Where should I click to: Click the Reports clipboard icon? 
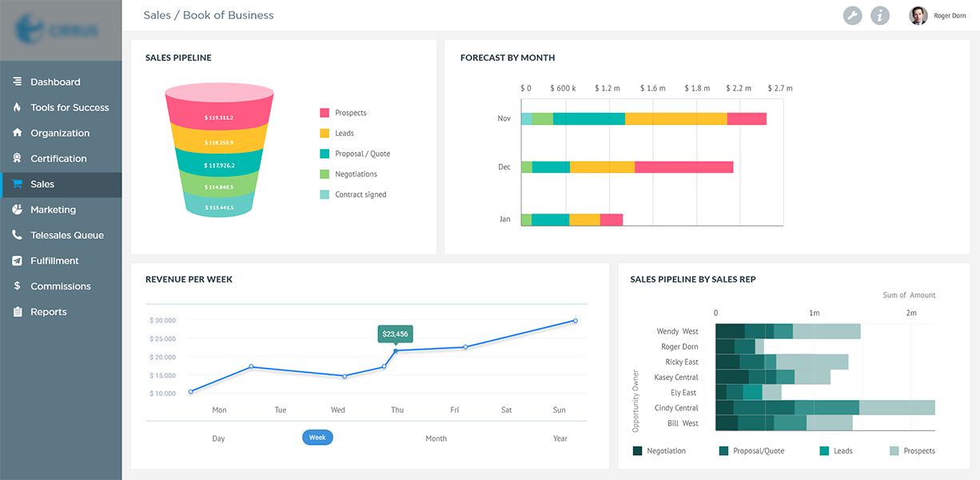17,312
